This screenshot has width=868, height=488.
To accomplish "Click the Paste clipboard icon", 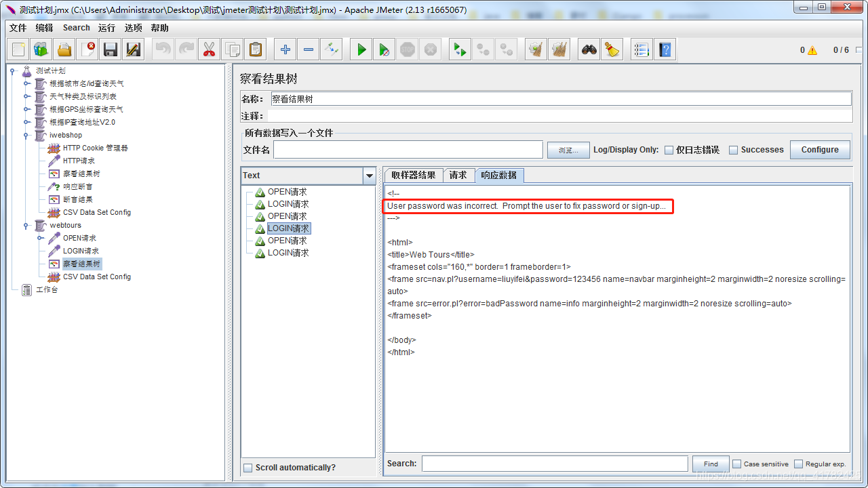I will (255, 49).
